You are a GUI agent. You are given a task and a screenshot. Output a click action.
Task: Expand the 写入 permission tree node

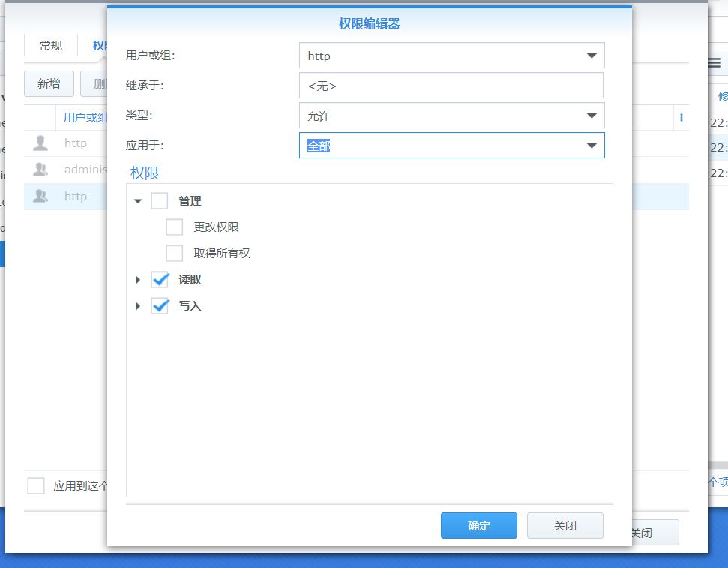tap(138, 306)
